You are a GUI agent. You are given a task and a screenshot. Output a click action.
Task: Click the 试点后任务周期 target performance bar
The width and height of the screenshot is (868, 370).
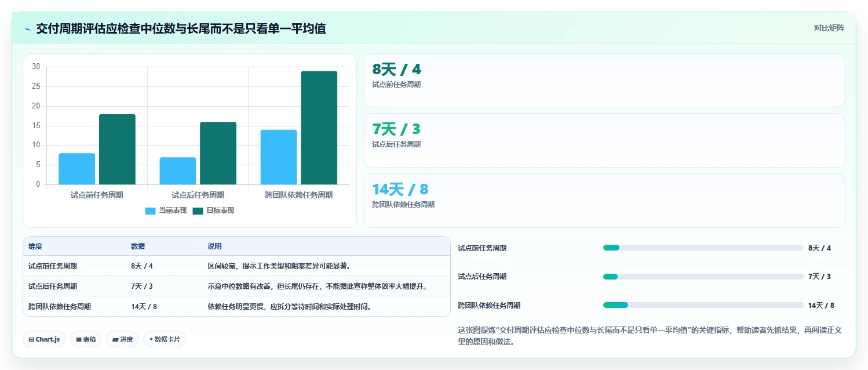(218, 153)
